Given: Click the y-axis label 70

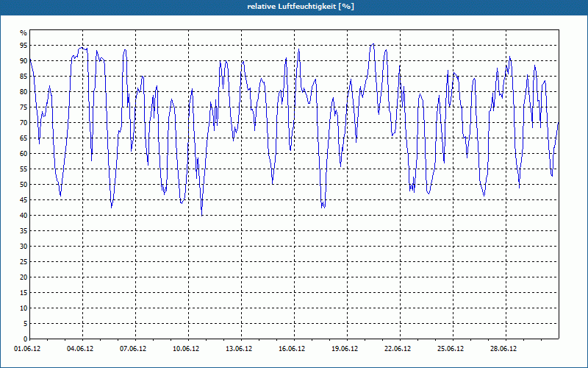Looking at the screenshot, I should [x=24, y=123].
